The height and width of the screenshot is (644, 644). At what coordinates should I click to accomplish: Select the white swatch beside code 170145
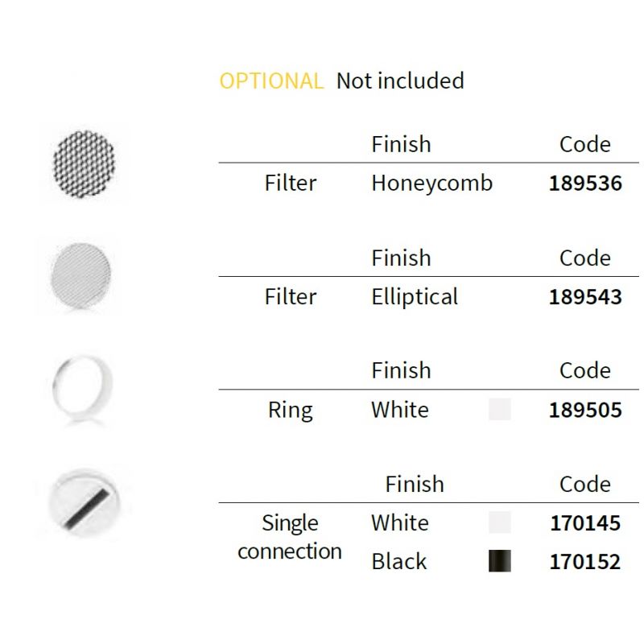point(499,523)
